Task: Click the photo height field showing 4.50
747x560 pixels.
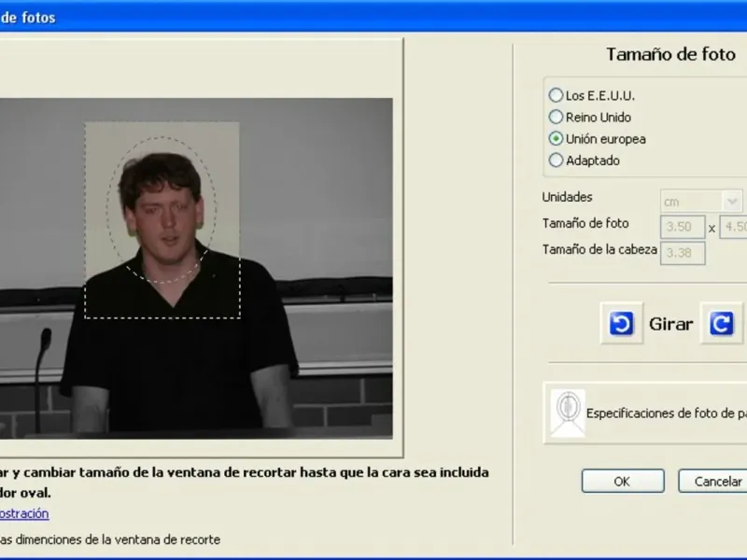Action: tap(734, 227)
